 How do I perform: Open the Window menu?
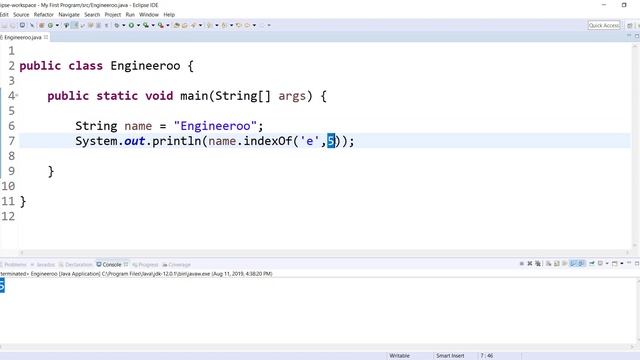coord(149,15)
